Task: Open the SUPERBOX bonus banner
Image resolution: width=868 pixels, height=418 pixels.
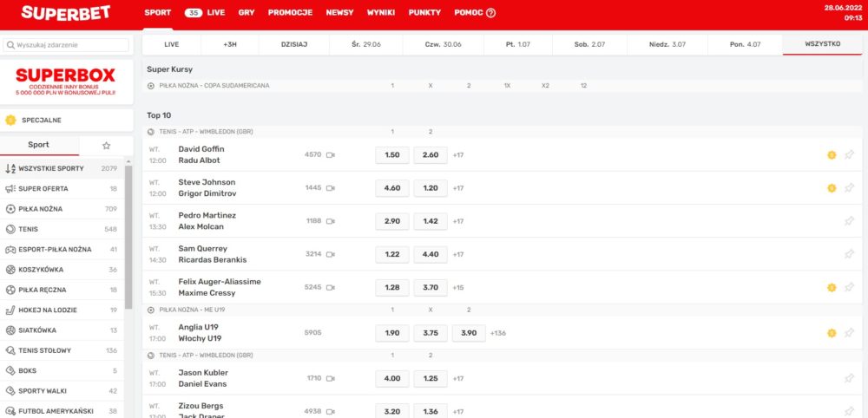Action: coord(66,82)
